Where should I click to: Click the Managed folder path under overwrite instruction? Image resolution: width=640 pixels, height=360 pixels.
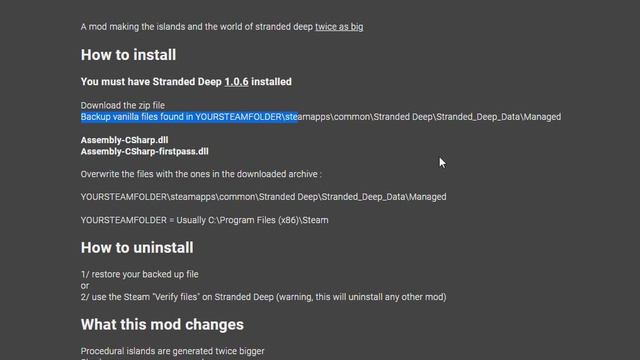(263, 197)
